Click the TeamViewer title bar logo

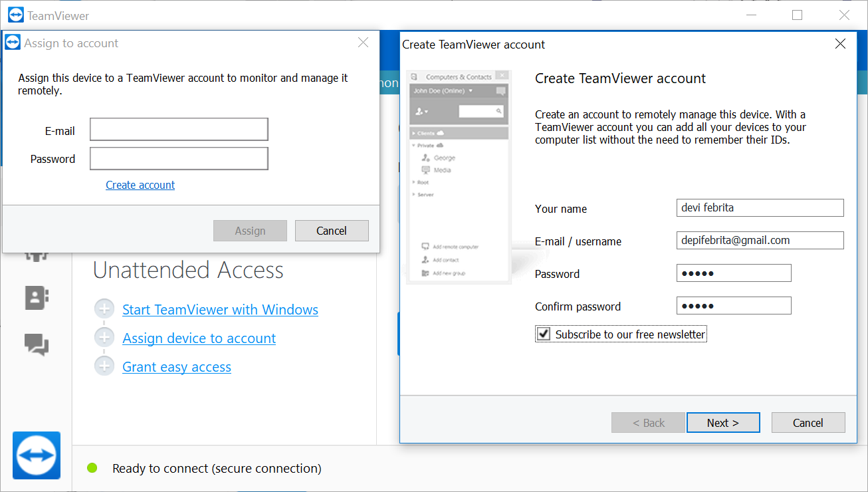click(16, 15)
